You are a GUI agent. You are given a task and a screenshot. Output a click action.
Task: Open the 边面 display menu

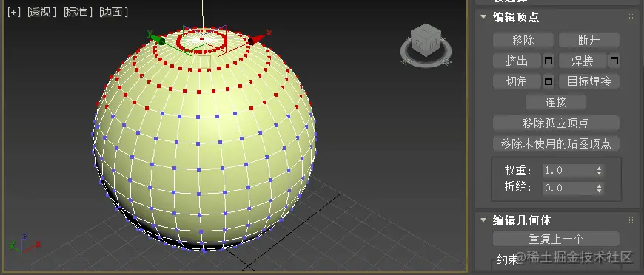(x=113, y=12)
